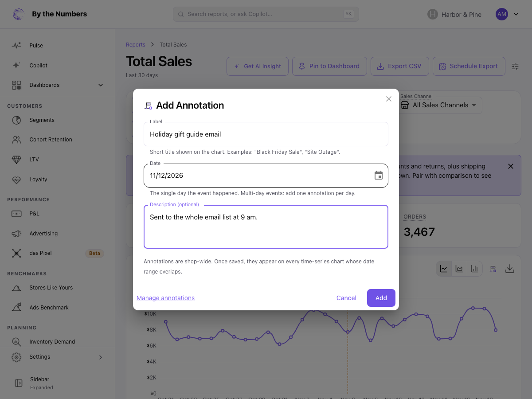Click Get AI Insight button
Image resolution: width=532 pixels, height=399 pixels.
click(258, 66)
